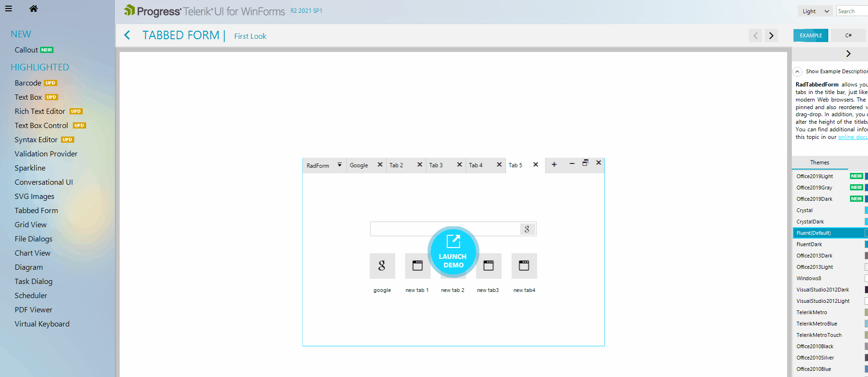Switch to the EXAMPLE tab

pyautogui.click(x=811, y=35)
